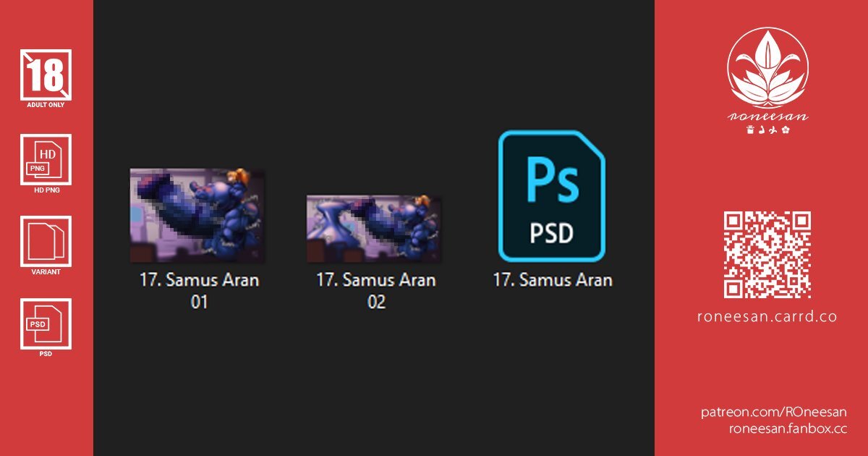Open the roneesan.carrd.co link
This screenshot has height=456, width=868.
767,317
